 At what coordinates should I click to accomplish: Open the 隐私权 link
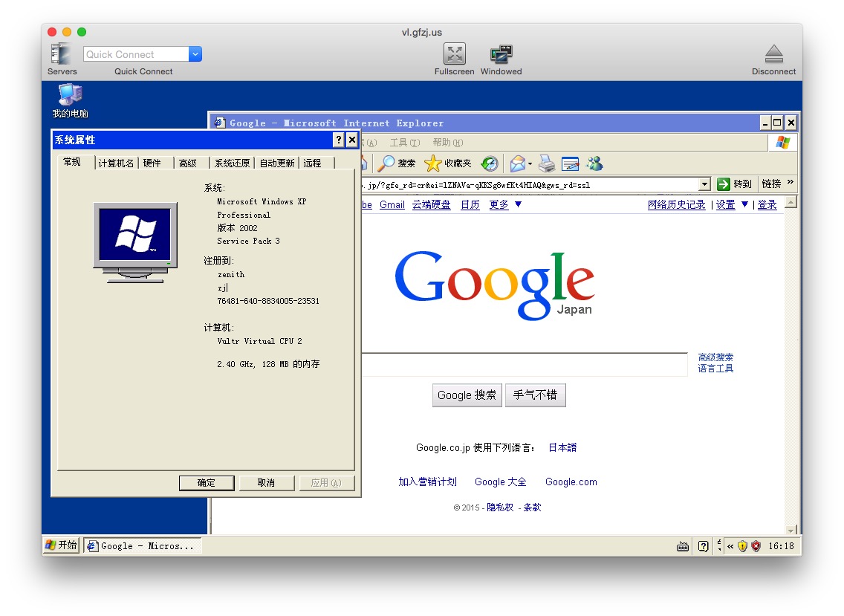pyautogui.click(x=500, y=508)
